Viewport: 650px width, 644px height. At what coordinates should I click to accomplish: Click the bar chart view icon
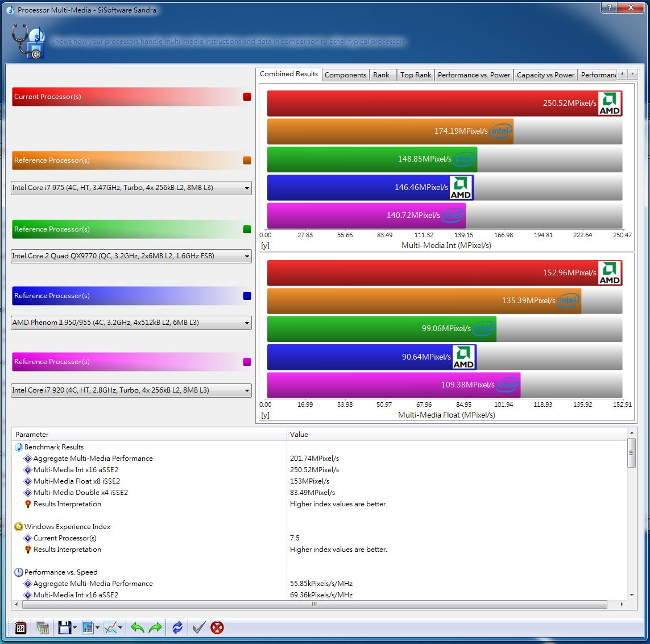pyautogui.click(x=88, y=628)
